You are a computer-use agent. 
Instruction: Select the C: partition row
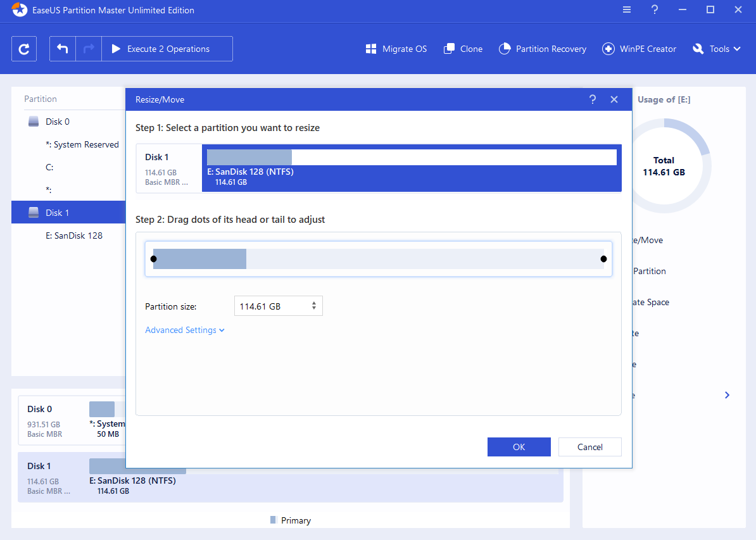point(68,167)
